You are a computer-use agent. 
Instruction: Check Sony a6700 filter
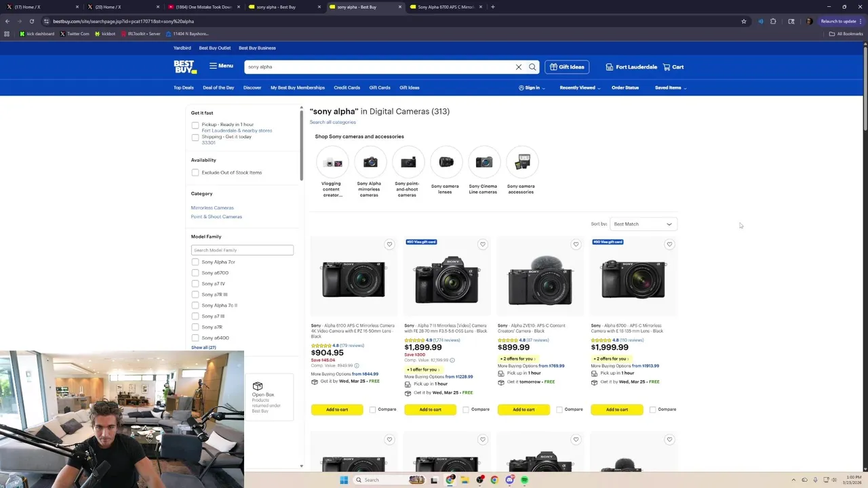(x=195, y=273)
